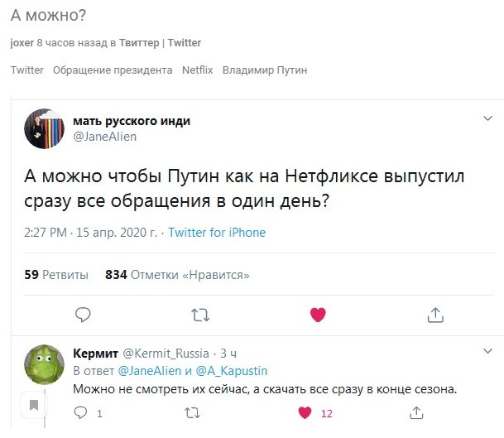Toggle like on Кермит's reply
504x438 pixels.
point(305,412)
